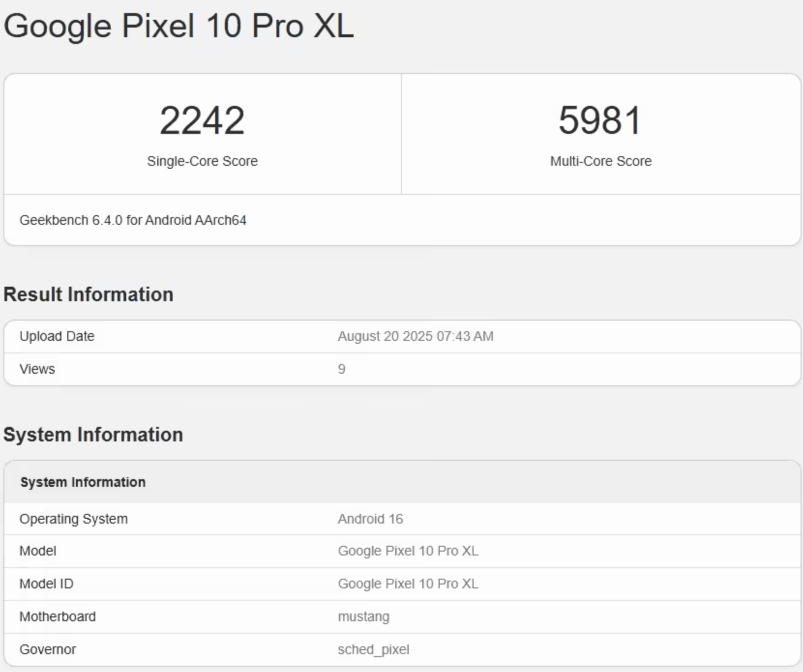803x672 pixels.
Task: Click the Governor row label
Action: point(47,649)
